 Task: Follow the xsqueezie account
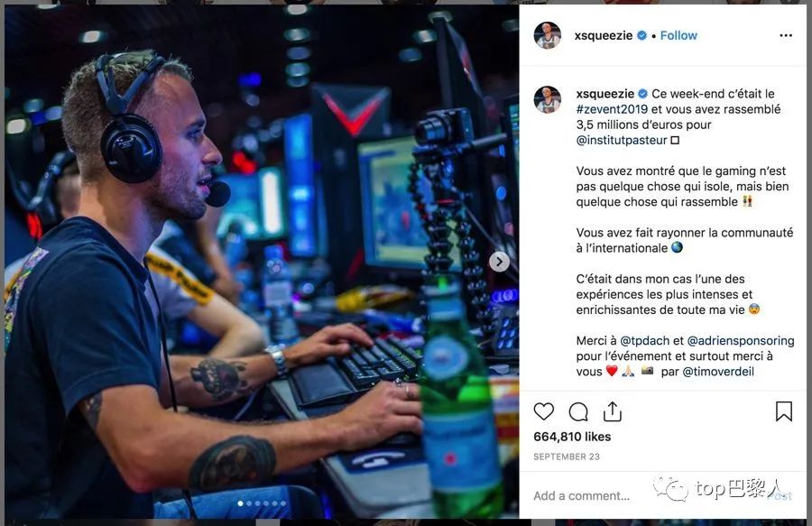coord(678,35)
